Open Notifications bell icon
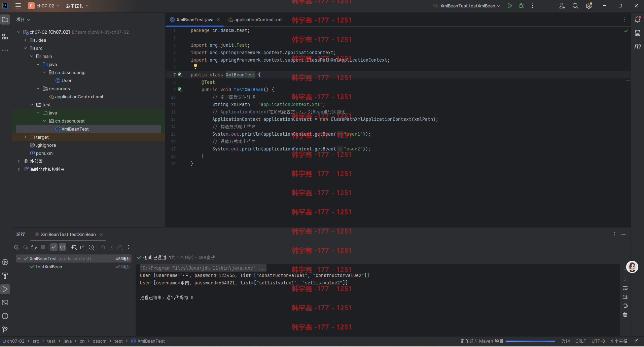644x347 pixels. (637, 20)
